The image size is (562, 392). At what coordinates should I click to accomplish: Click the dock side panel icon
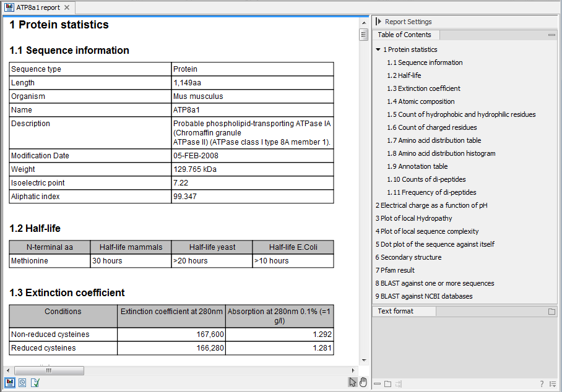(398, 384)
